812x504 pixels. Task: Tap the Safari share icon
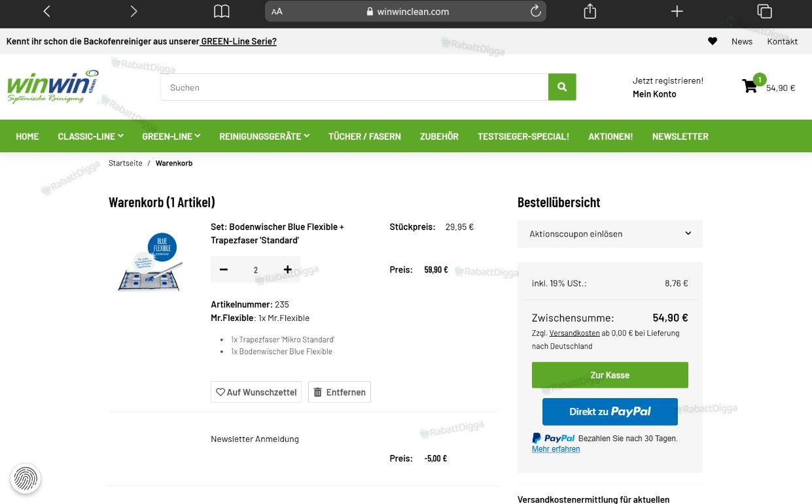click(x=590, y=11)
